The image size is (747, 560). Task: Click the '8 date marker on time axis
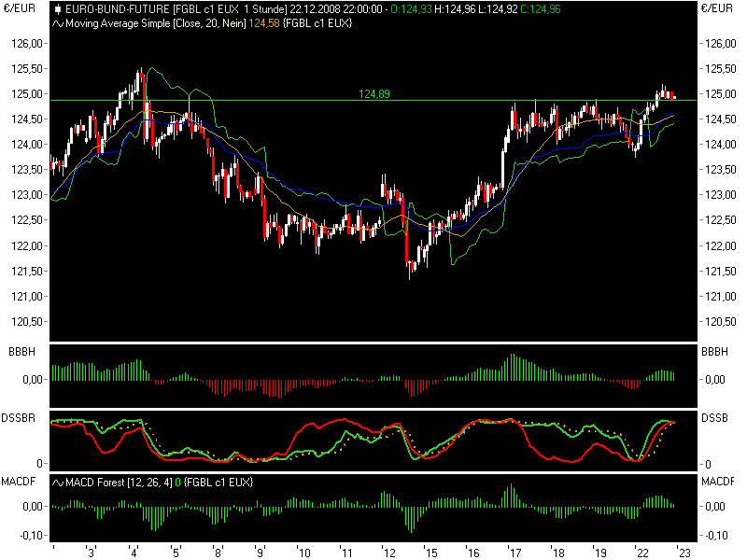(218, 553)
